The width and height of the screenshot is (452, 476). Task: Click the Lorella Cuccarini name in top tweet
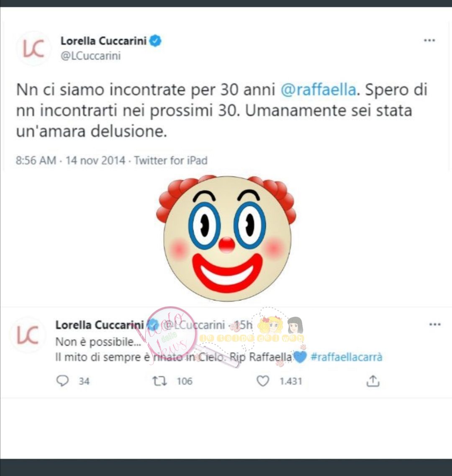(x=104, y=41)
